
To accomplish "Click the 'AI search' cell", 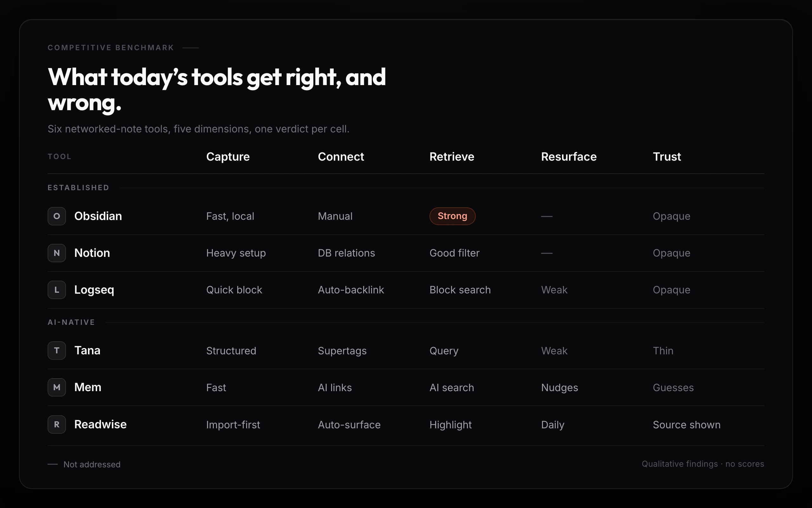I will [452, 388].
